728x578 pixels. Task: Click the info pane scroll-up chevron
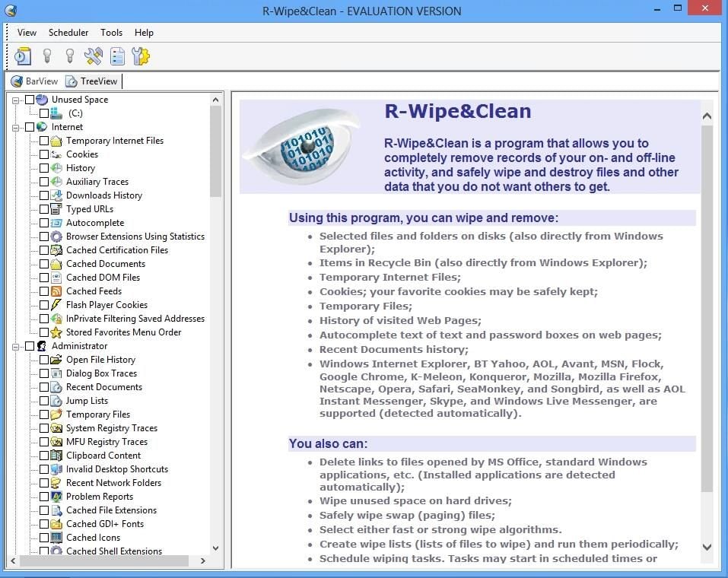707,116
